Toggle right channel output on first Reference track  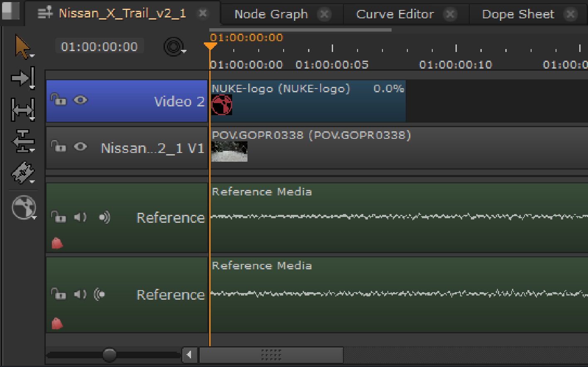click(x=104, y=217)
